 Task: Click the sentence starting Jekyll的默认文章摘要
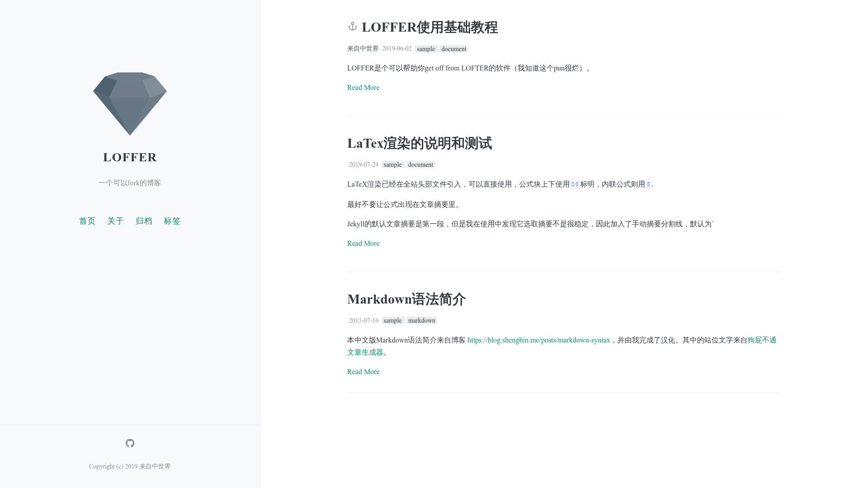click(531, 224)
